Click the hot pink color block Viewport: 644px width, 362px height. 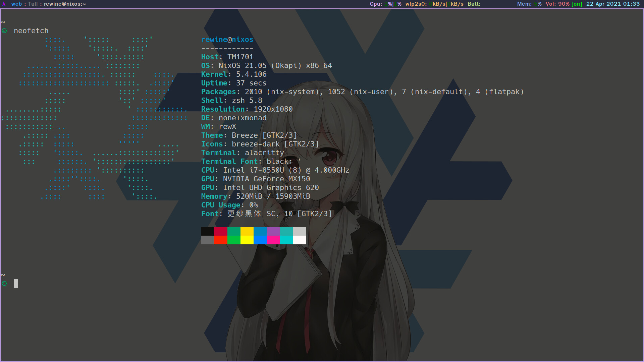pos(273,240)
